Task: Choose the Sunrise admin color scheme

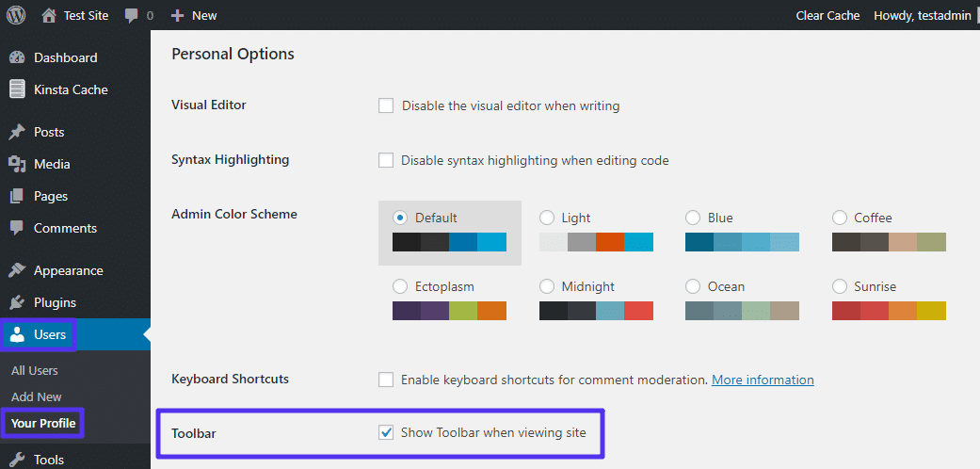Action: (840, 286)
